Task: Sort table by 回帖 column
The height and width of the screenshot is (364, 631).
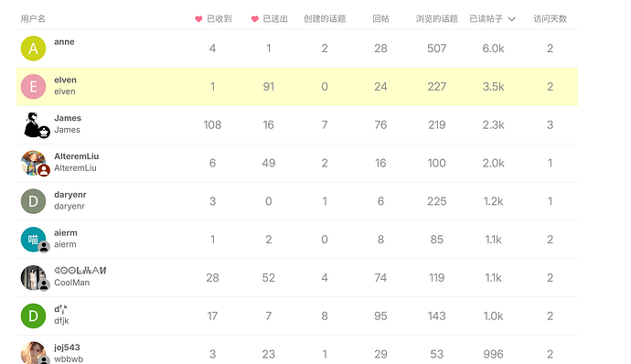Action: click(380, 19)
